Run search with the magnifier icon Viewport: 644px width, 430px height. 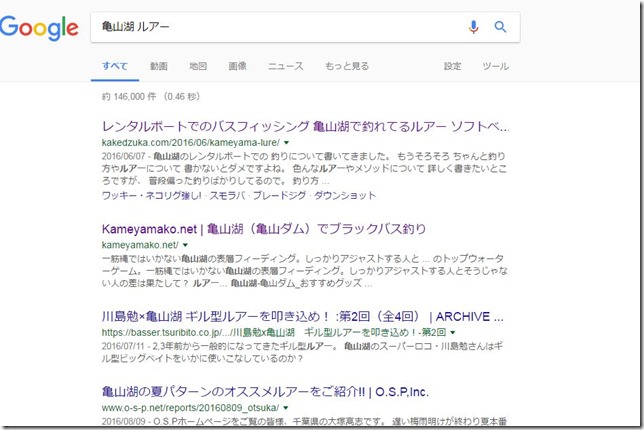pos(500,27)
